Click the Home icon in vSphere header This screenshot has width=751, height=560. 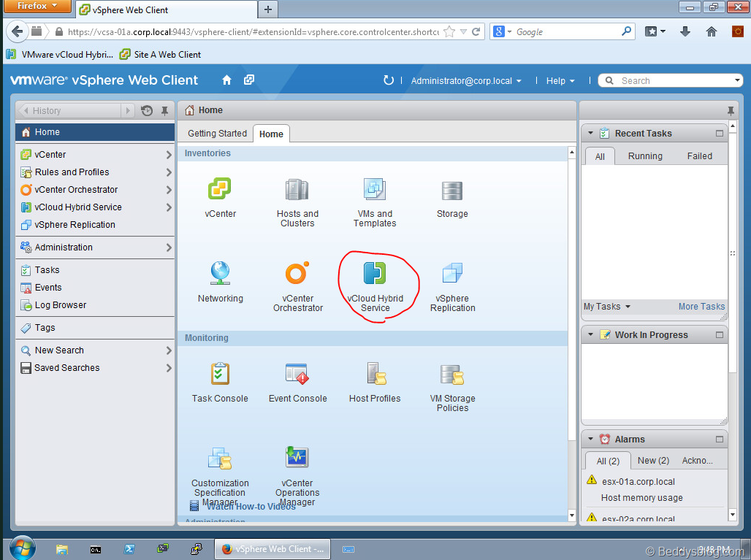click(x=227, y=80)
